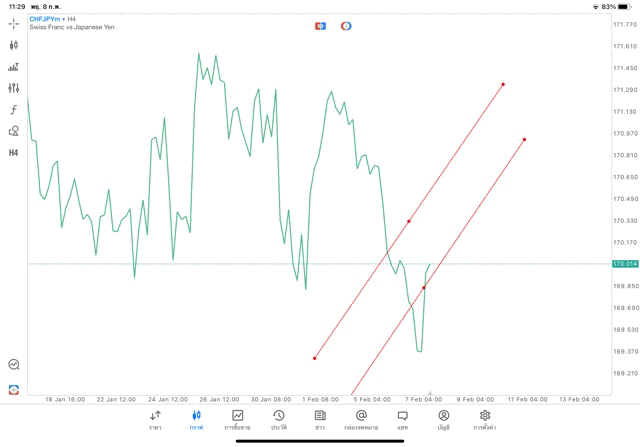
Task: Open the ข่าว news tab
Action: (x=320, y=419)
